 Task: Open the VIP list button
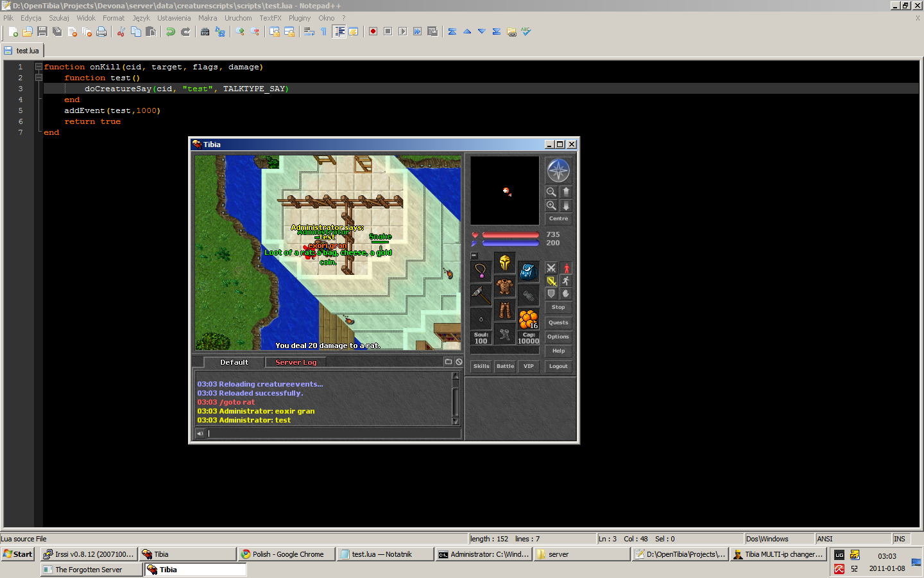(529, 366)
